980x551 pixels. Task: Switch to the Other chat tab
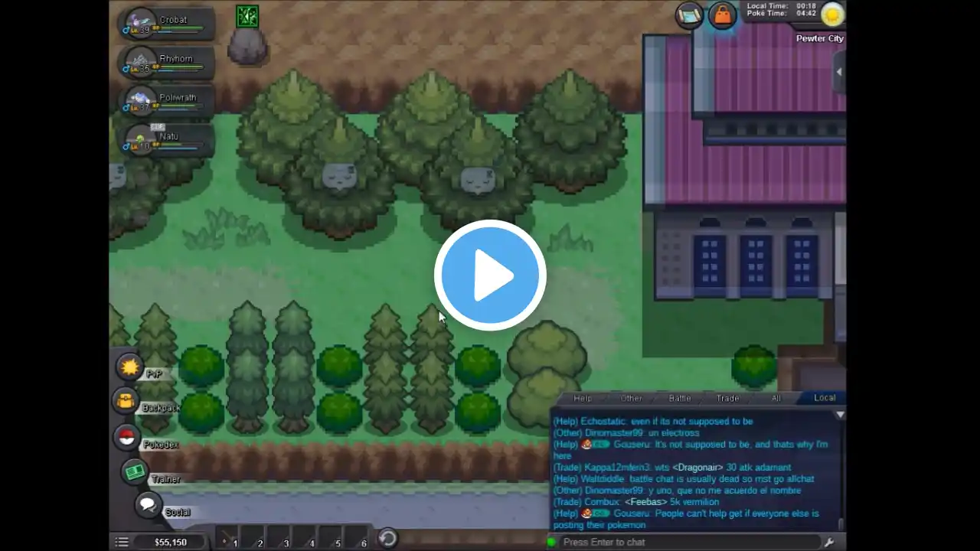coord(631,398)
